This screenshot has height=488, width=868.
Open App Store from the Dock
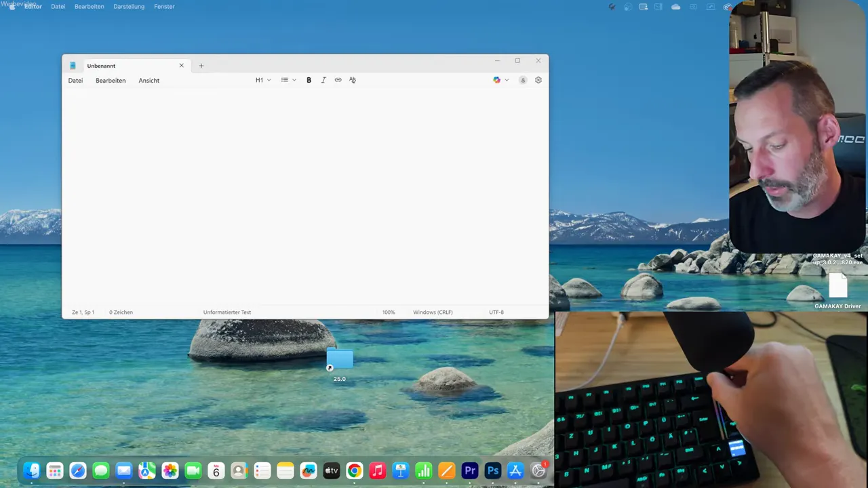click(515, 470)
